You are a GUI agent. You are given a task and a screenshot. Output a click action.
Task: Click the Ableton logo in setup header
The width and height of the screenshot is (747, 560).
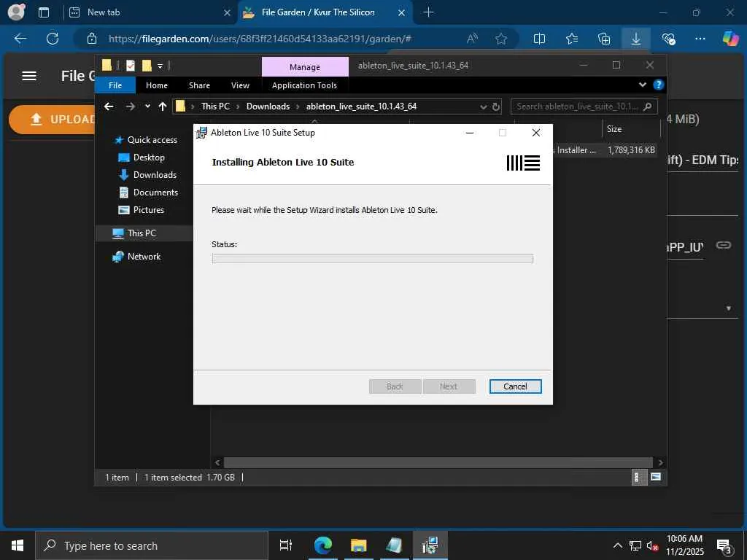[523, 163]
